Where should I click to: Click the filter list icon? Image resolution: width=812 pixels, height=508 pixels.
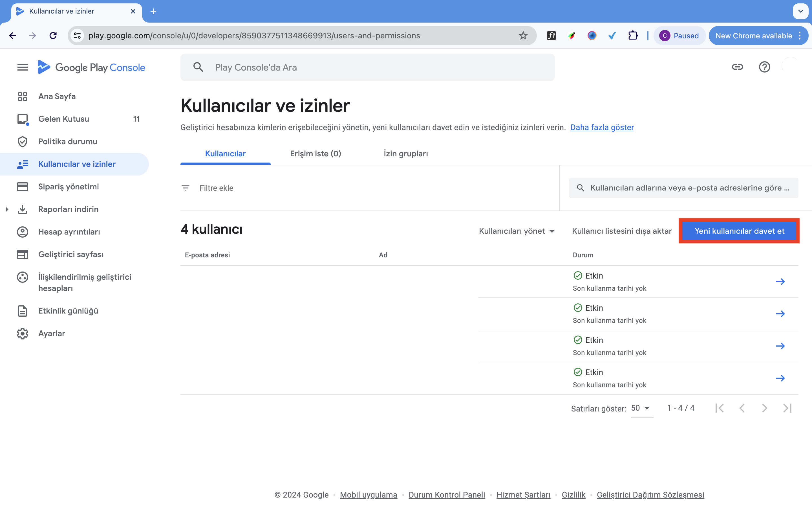186,188
